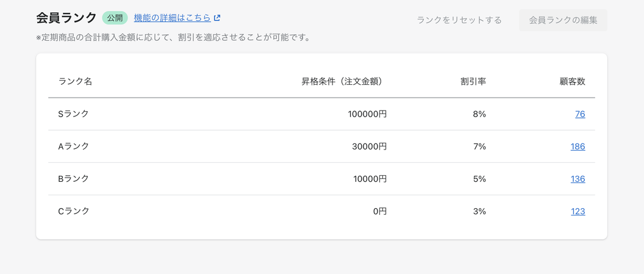644x274 pixels.
Task: Select the Sランク row name
Action: [73, 114]
